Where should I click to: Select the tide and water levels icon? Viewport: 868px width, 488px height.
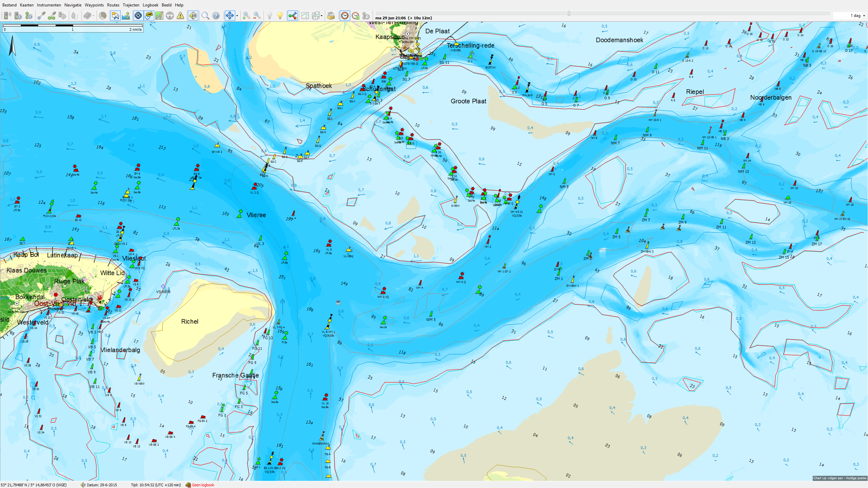[126, 16]
